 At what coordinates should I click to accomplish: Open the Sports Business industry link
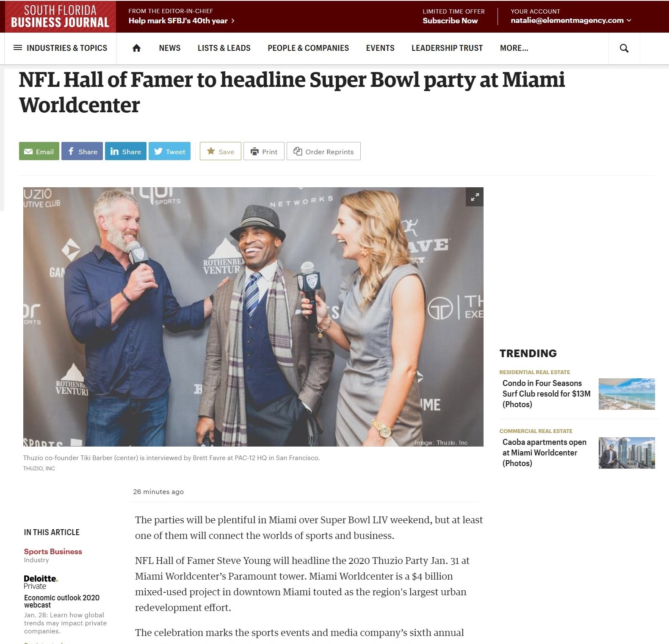coord(53,551)
